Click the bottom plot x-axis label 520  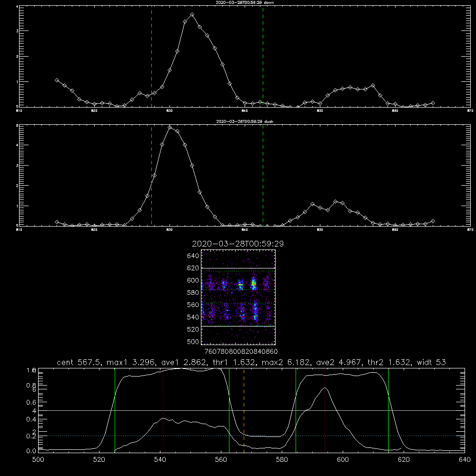tap(99, 459)
